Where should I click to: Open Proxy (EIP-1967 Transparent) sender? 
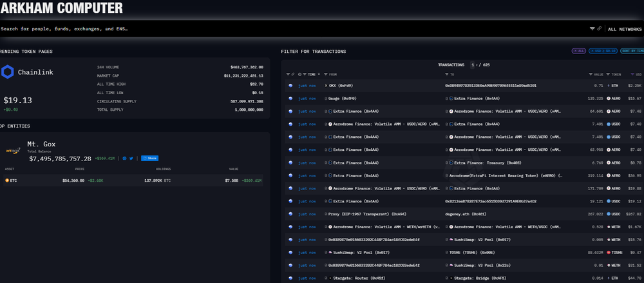coord(368,214)
